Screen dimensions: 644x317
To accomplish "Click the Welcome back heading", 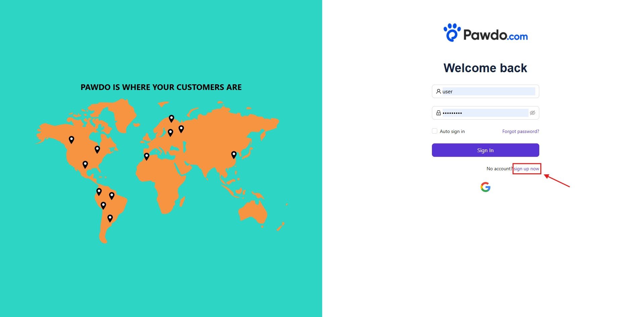I will (485, 68).
